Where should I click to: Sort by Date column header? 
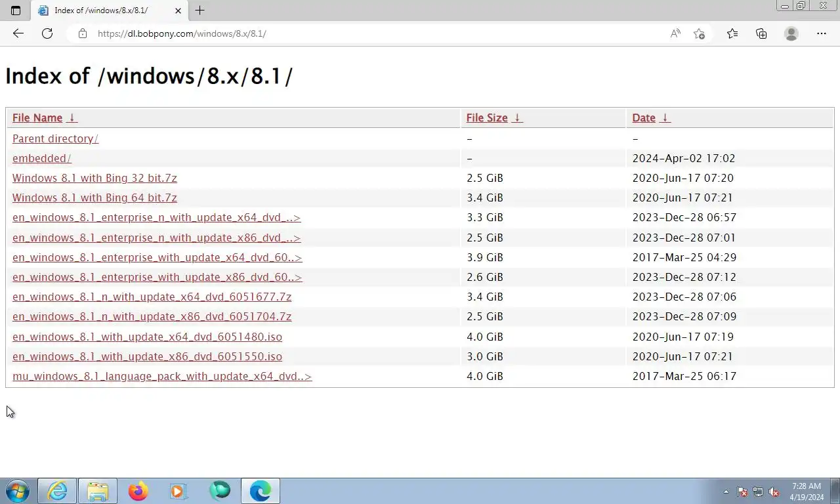(644, 118)
